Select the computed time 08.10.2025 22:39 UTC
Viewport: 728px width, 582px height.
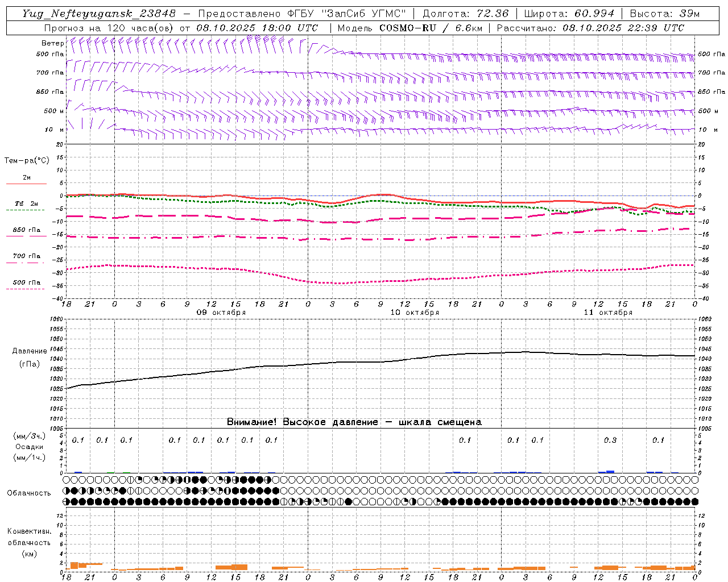pos(623,28)
